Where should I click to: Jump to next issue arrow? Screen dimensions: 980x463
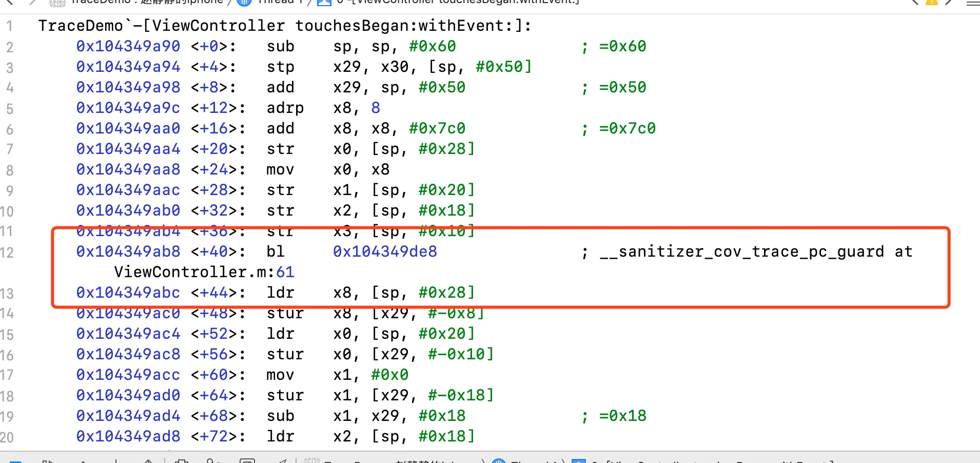tap(949, 2)
